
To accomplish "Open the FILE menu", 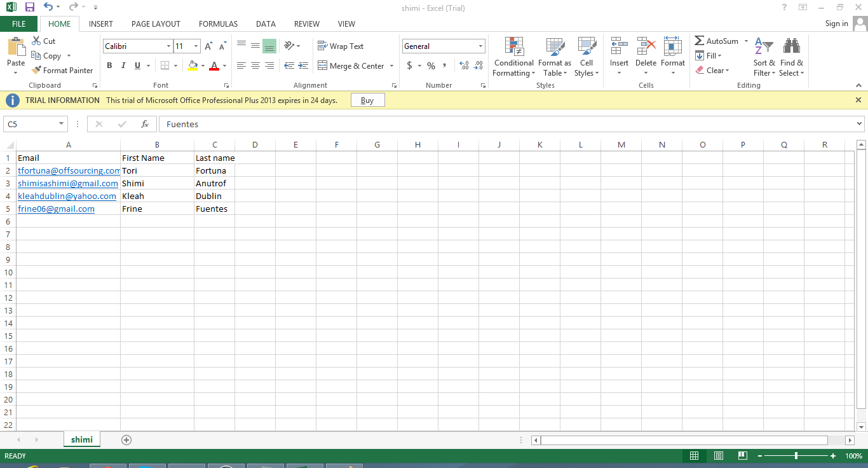I will [19, 24].
